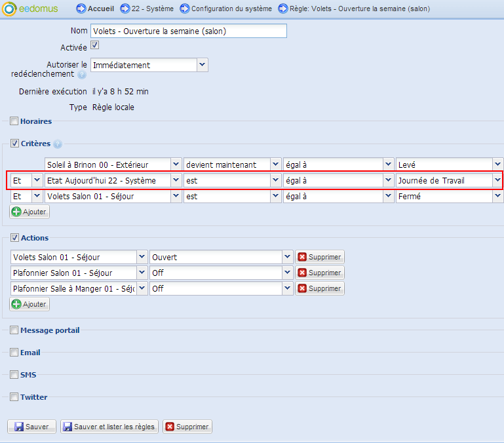This screenshot has height=443, width=504.
Task: Enable the Horaires section checkbox
Action: (14, 121)
